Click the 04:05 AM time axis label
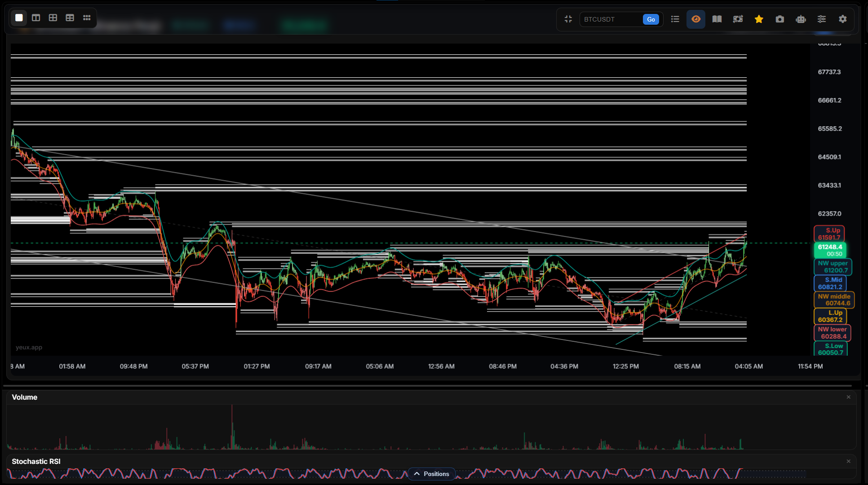868x485 pixels. point(749,366)
